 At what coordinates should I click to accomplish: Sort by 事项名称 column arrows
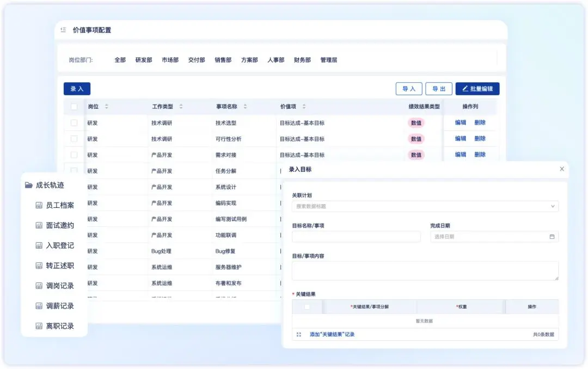coord(245,107)
